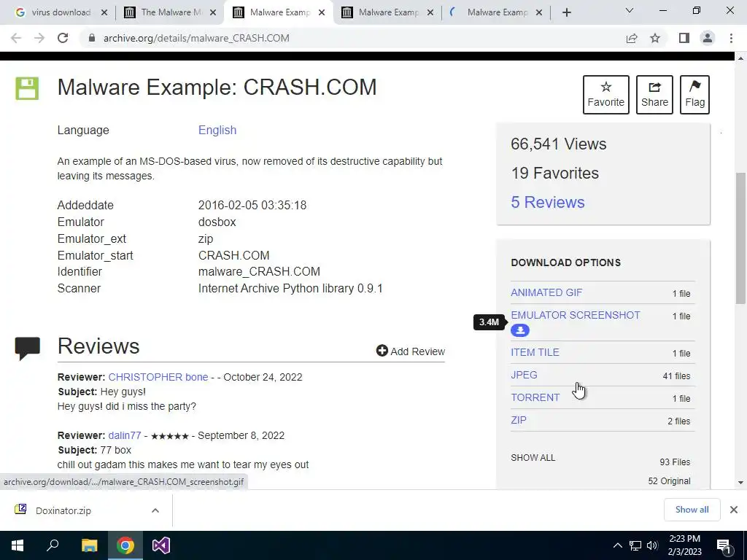Click the identifier value 'malware_CRASH.COM'

click(x=259, y=271)
